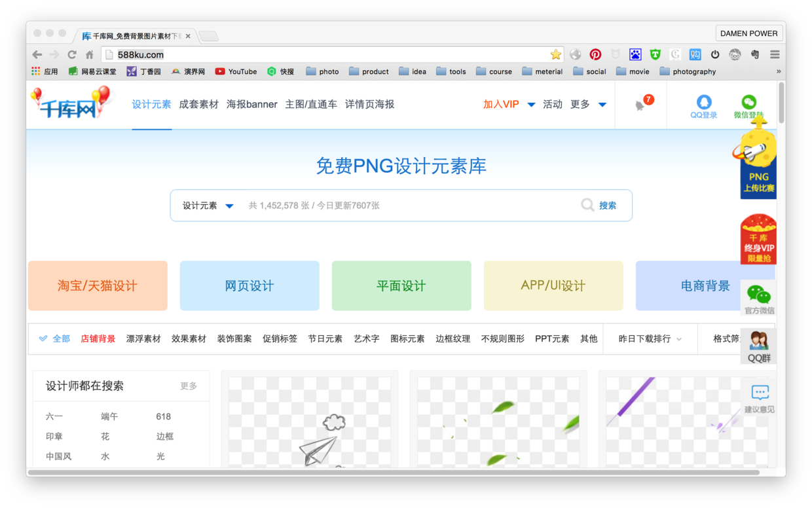
Task: Filter by 节日元素
Action: pos(325,338)
